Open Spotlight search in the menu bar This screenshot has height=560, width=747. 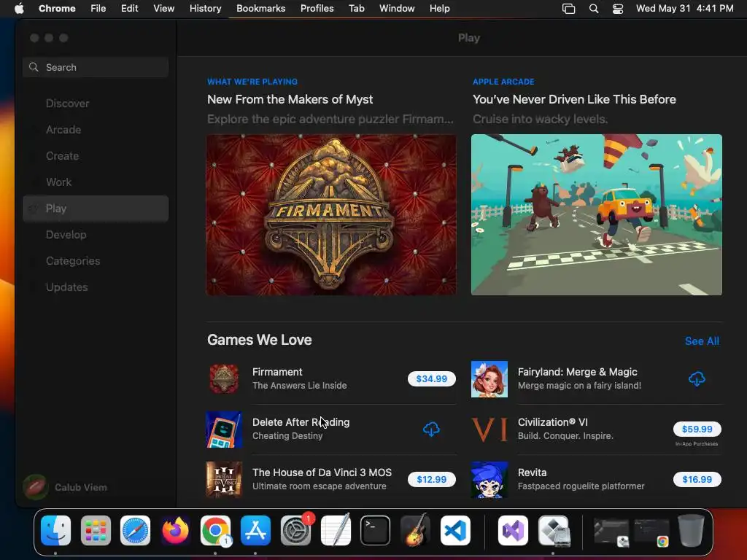(x=594, y=9)
